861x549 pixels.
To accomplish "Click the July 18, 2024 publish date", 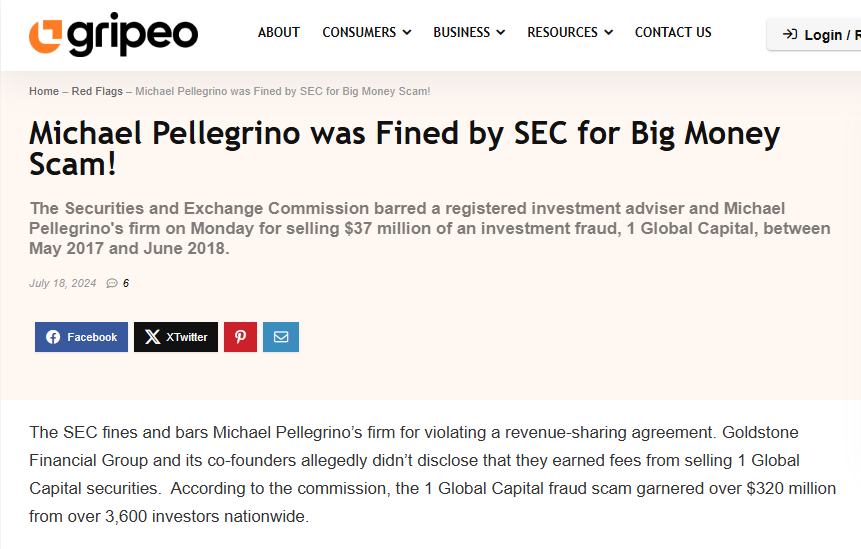I will 63,284.
